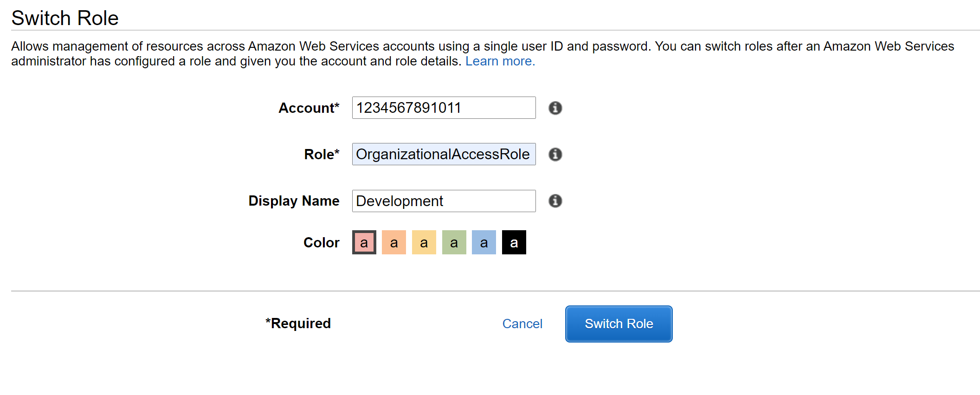
Task: Pick the orange color swatch
Action: pyautogui.click(x=394, y=242)
